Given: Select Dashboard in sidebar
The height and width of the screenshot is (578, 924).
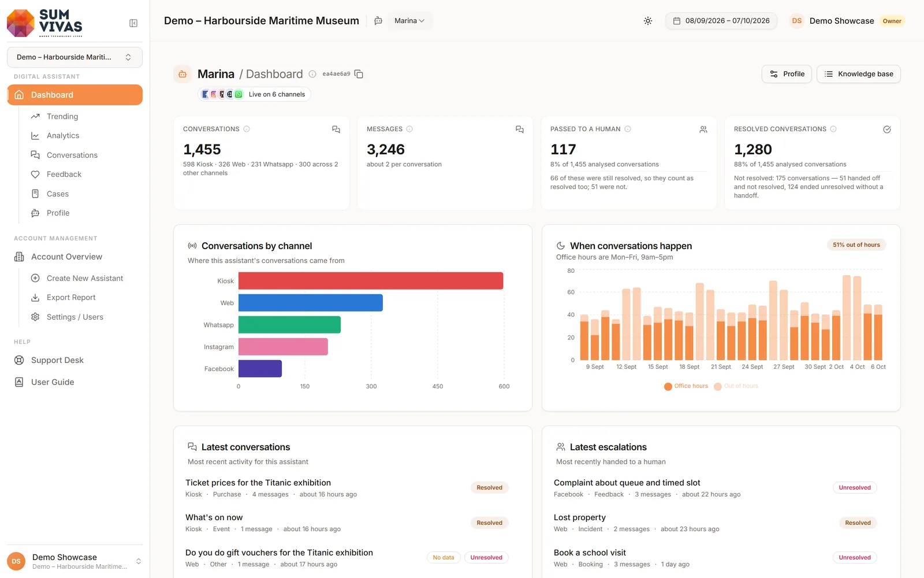Looking at the screenshot, I should click(x=74, y=95).
